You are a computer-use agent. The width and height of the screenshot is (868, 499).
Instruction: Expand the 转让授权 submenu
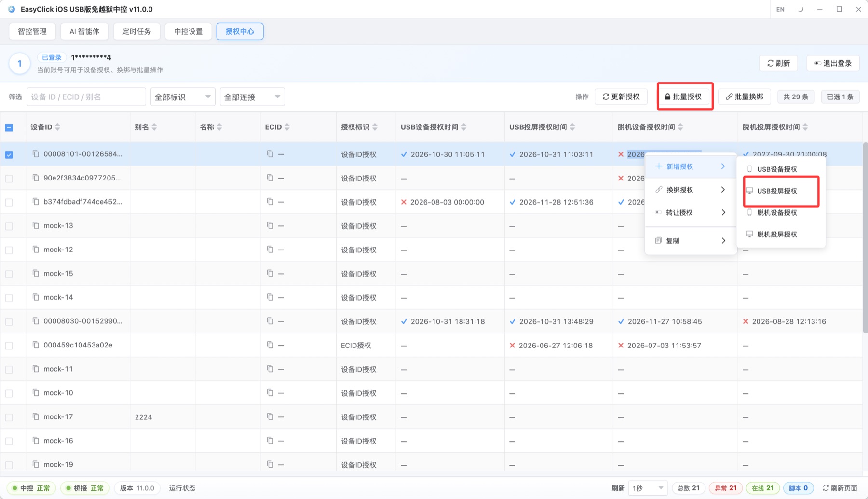click(690, 212)
